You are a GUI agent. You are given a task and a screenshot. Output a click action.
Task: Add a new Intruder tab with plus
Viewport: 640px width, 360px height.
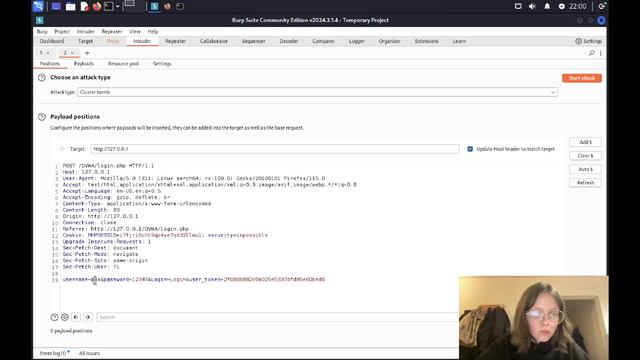coord(87,53)
